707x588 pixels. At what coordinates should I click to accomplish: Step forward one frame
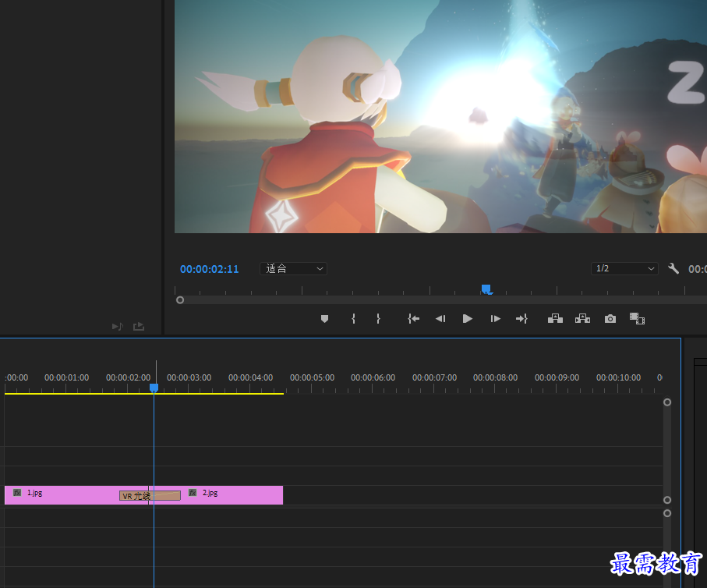[495, 319]
